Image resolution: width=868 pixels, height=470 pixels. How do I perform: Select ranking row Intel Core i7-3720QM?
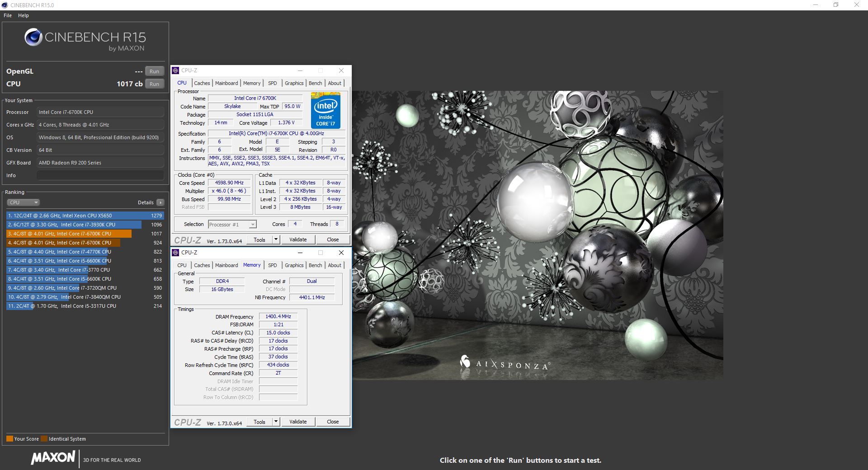(x=85, y=288)
